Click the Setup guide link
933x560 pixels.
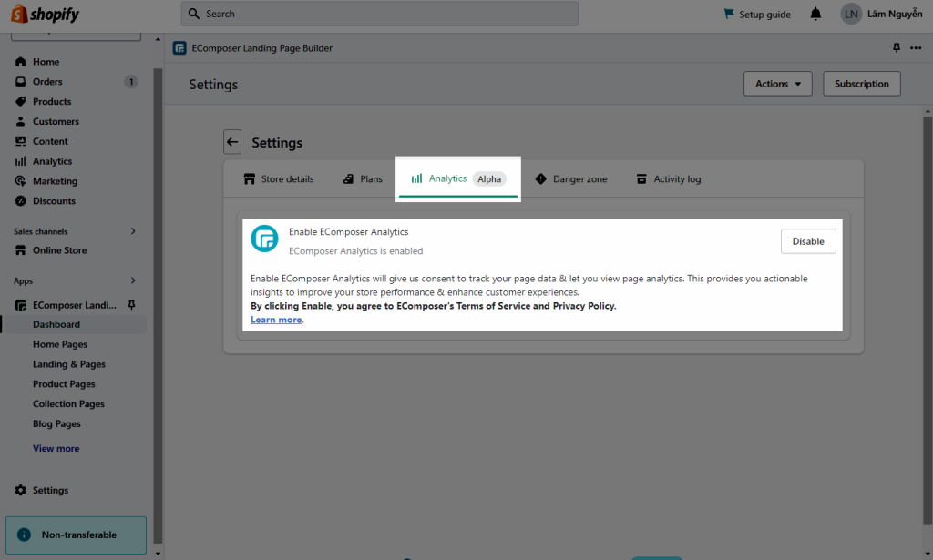[764, 15]
